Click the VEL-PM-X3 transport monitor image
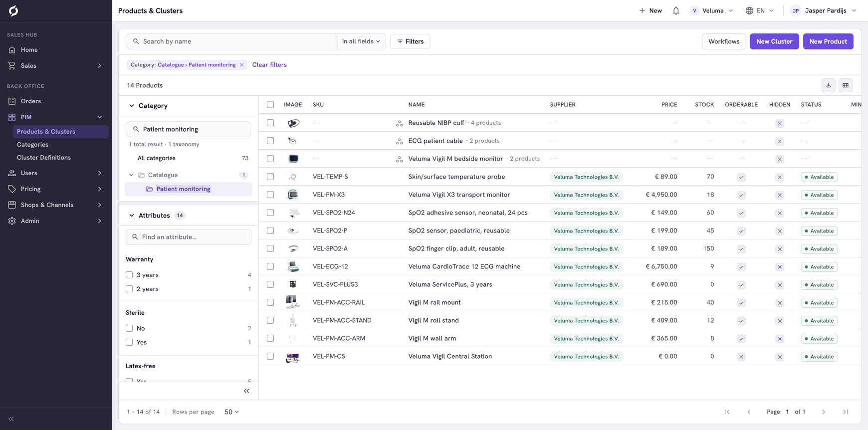 point(293,195)
